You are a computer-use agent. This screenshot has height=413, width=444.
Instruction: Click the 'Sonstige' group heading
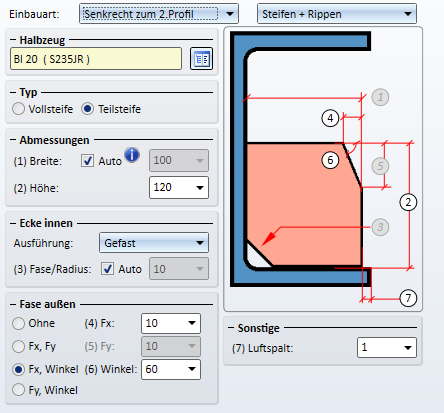click(258, 328)
